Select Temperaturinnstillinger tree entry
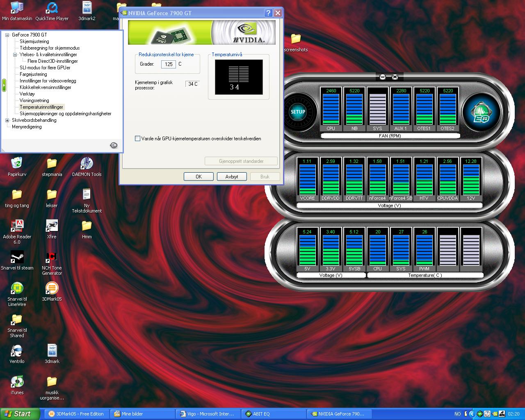525x420 pixels. coord(41,107)
